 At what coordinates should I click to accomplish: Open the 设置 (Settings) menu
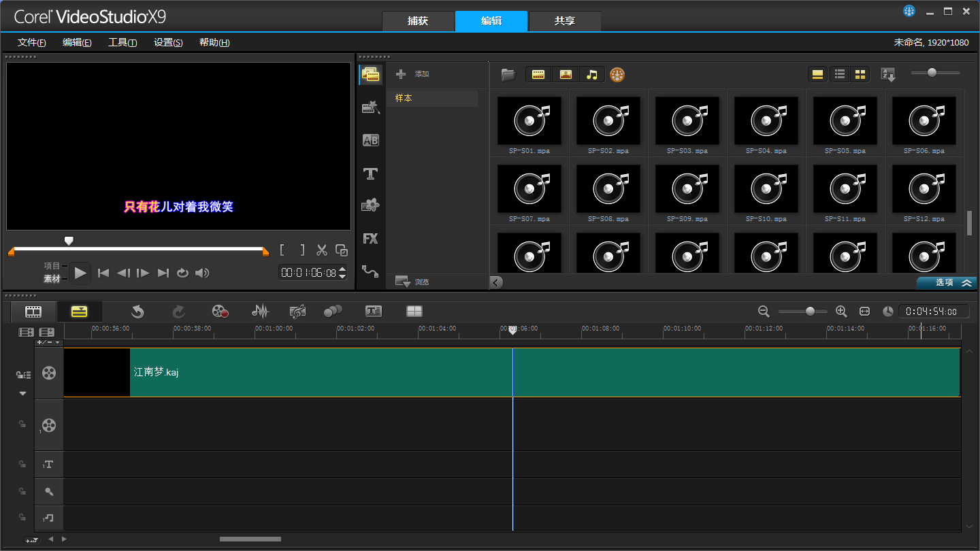(168, 42)
